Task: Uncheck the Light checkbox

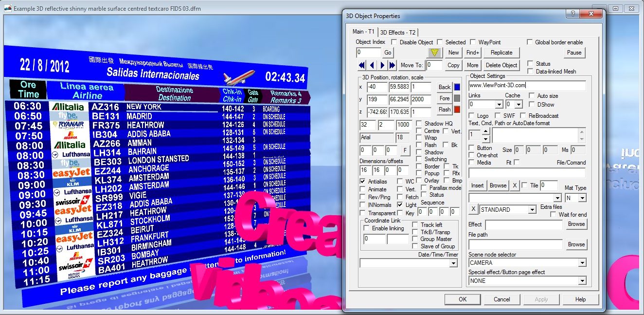Action: (400, 205)
